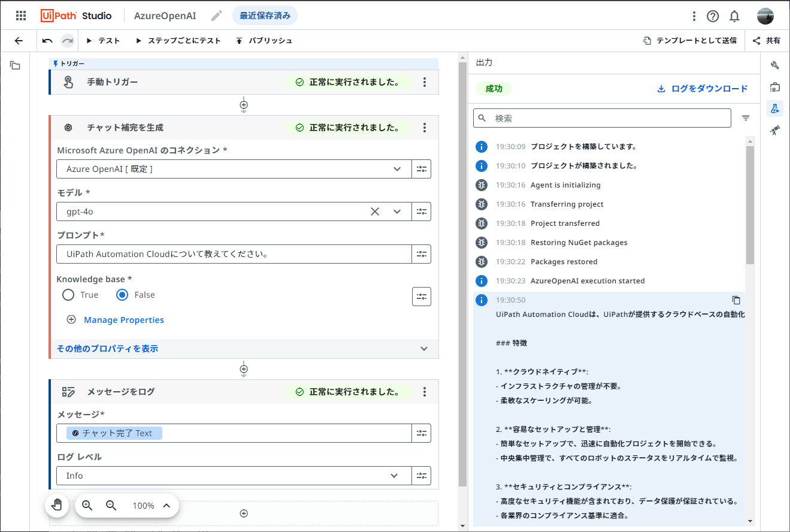Zoom in on the workflow canvas
The width and height of the screenshot is (790, 532).
point(86,505)
